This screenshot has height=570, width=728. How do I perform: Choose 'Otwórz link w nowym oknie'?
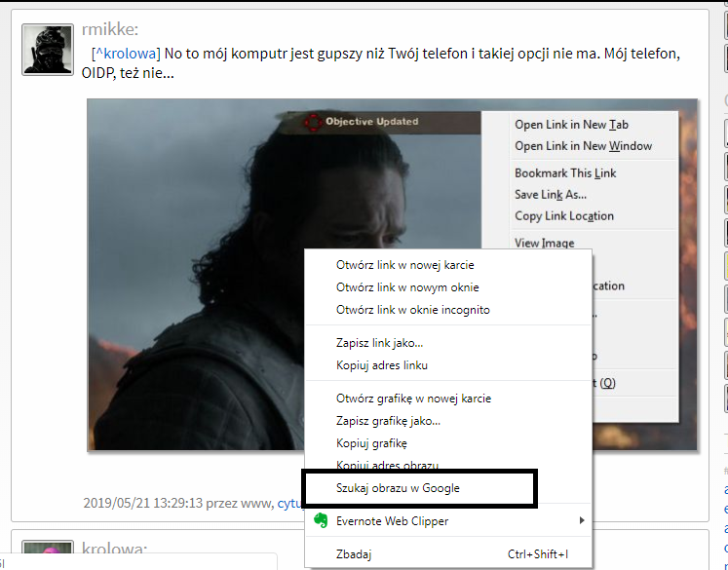(448, 287)
